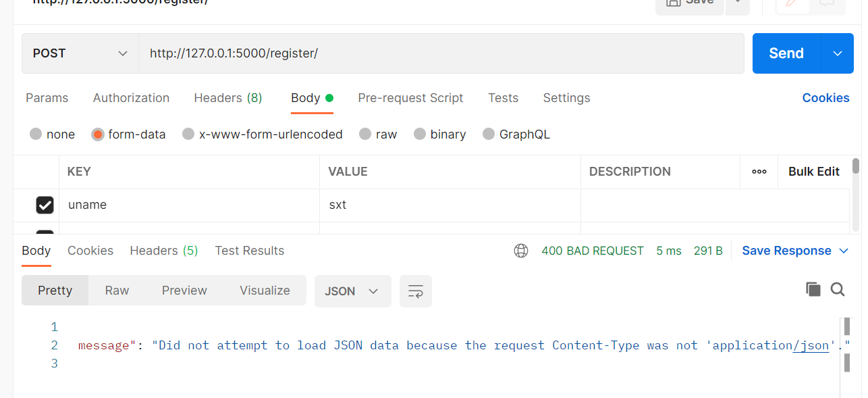Open the request Headers (8) tab
This screenshot has width=868, height=398.
[227, 98]
